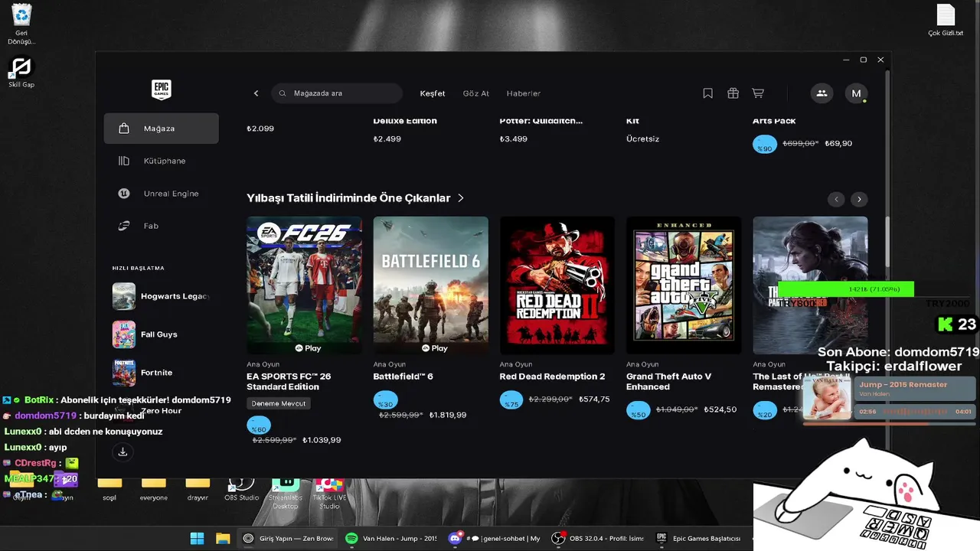The height and width of the screenshot is (551, 980).
Task: Click the Battlefield 6 title text
Action: [403, 377]
